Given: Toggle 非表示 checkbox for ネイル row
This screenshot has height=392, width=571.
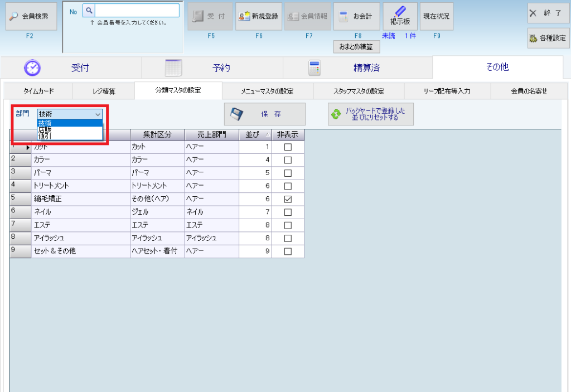Looking at the screenshot, I should click(x=288, y=212).
